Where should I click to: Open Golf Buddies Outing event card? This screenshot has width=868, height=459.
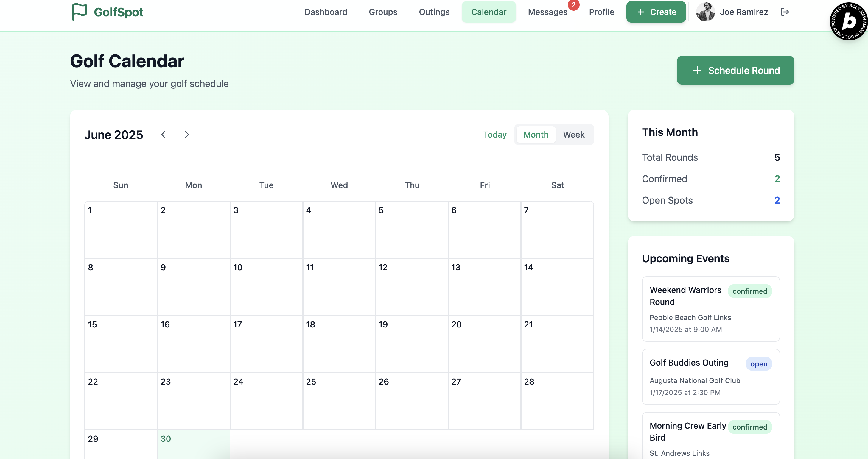click(x=711, y=377)
